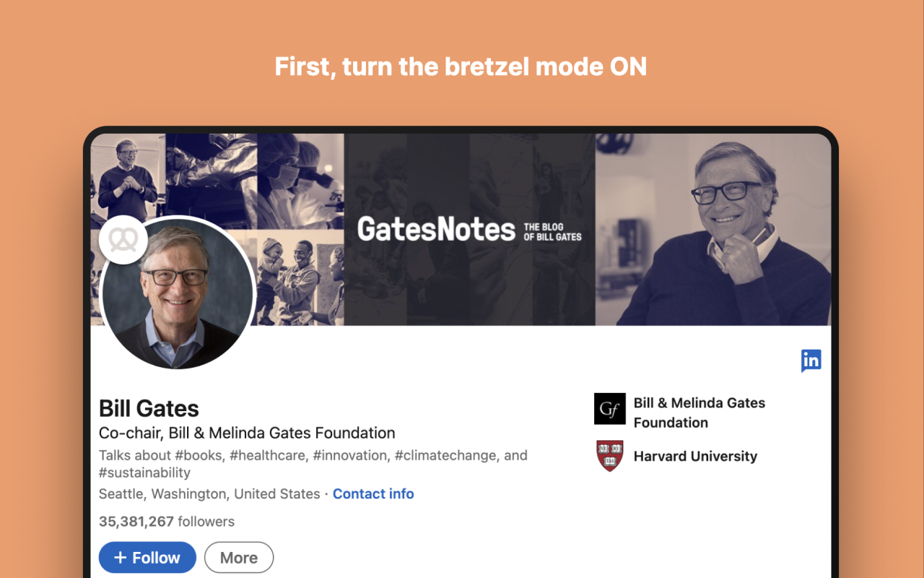Select the Harvard University text link
Image resolution: width=924 pixels, height=578 pixels.
tap(695, 457)
